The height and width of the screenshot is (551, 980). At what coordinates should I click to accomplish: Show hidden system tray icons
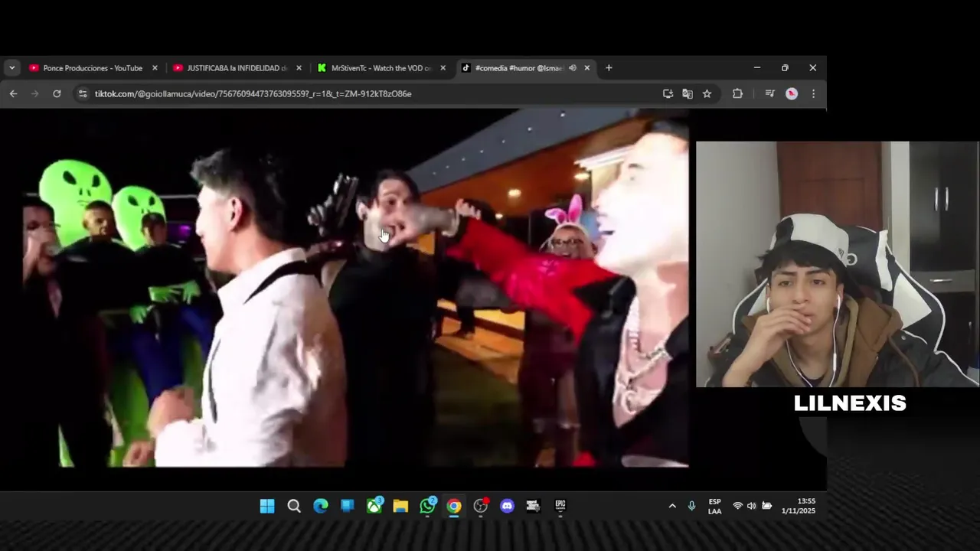[x=672, y=506]
